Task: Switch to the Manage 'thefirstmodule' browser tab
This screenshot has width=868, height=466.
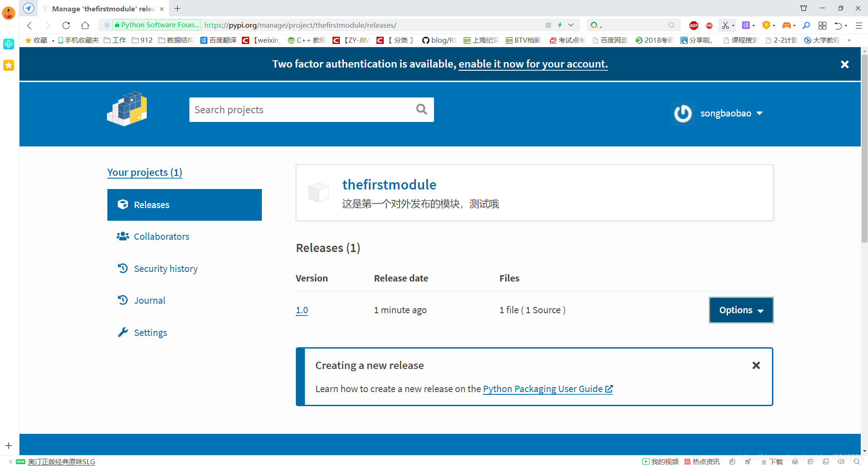Action: [x=103, y=9]
